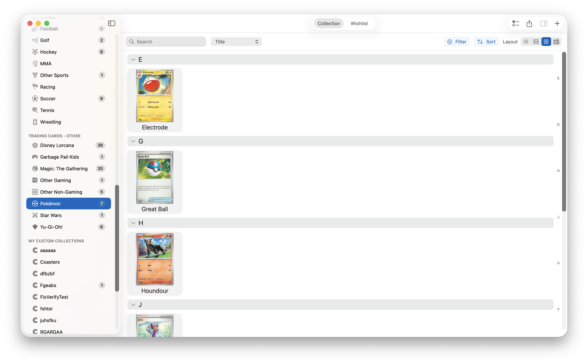The image size is (588, 364).
Task: Open the Title sort dropdown
Action: 236,41
